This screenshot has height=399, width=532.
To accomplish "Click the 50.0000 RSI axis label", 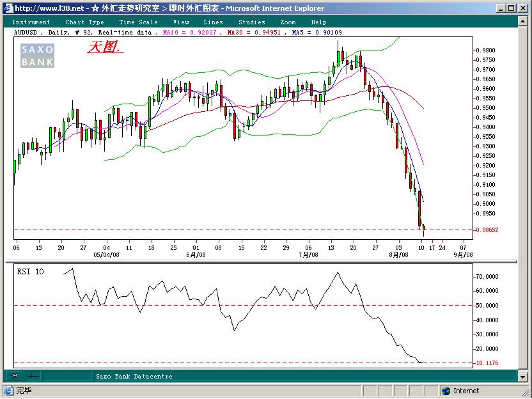I will click(x=487, y=306).
